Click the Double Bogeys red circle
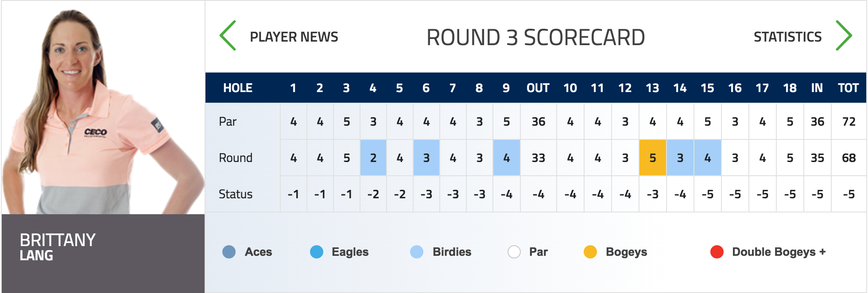Screen dimensions: 868x293 point(717,252)
